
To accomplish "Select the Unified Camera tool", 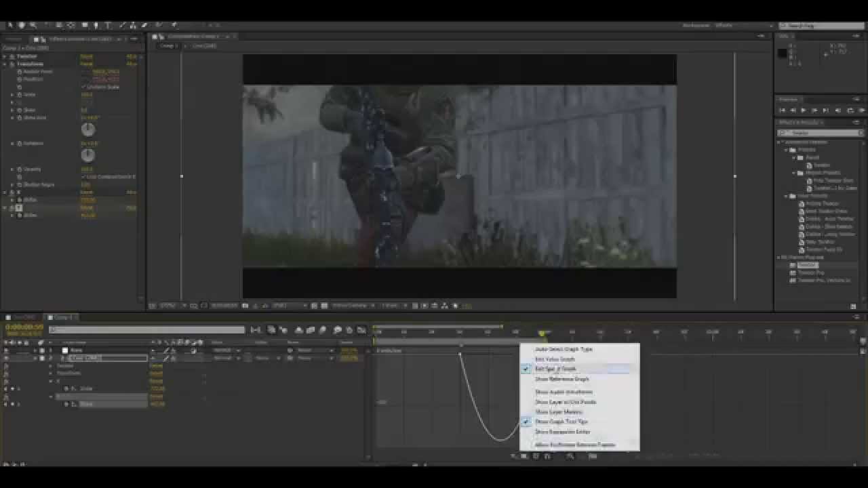I will pyautogui.click(x=59, y=25).
